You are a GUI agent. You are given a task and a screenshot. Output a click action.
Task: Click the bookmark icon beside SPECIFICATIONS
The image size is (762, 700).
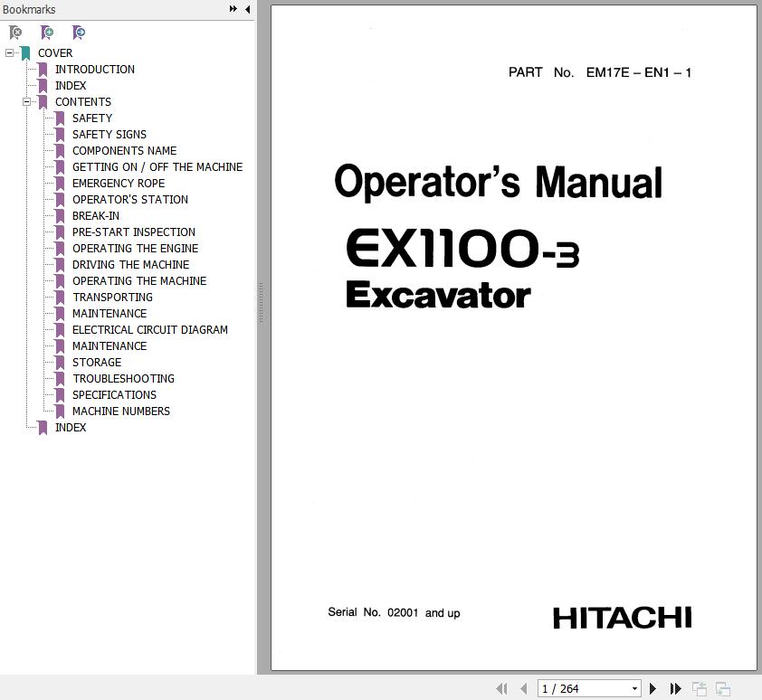click(60, 395)
